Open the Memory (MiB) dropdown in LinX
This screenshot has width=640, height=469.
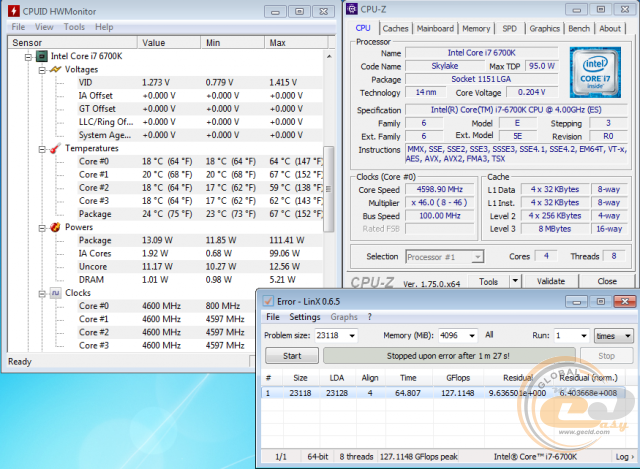point(472,336)
